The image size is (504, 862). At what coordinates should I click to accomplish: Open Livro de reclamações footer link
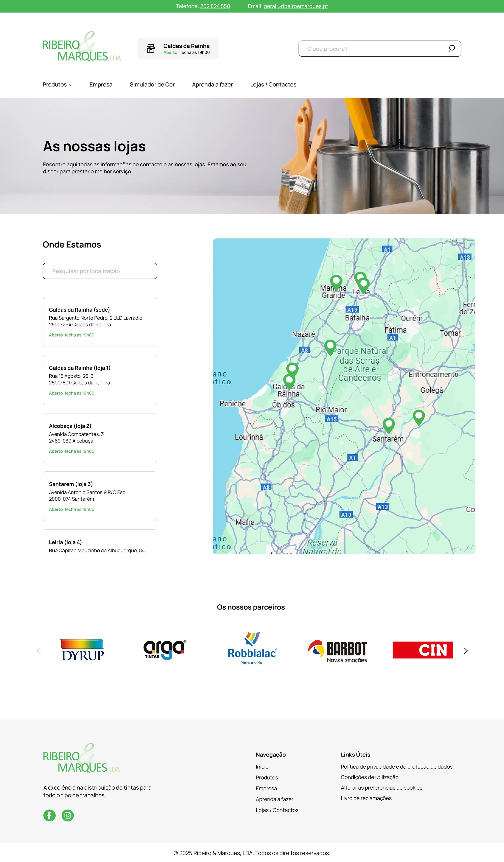click(366, 798)
